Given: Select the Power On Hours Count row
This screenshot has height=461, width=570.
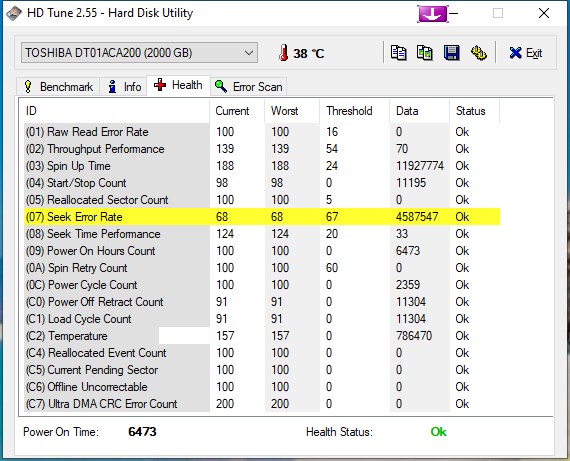Looking at the screenshot, I should pos(262,251).
